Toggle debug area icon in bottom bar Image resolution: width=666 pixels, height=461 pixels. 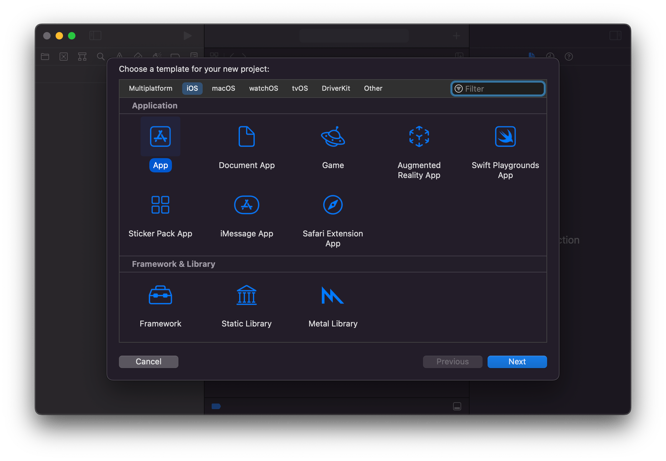(x=457, y=406)
